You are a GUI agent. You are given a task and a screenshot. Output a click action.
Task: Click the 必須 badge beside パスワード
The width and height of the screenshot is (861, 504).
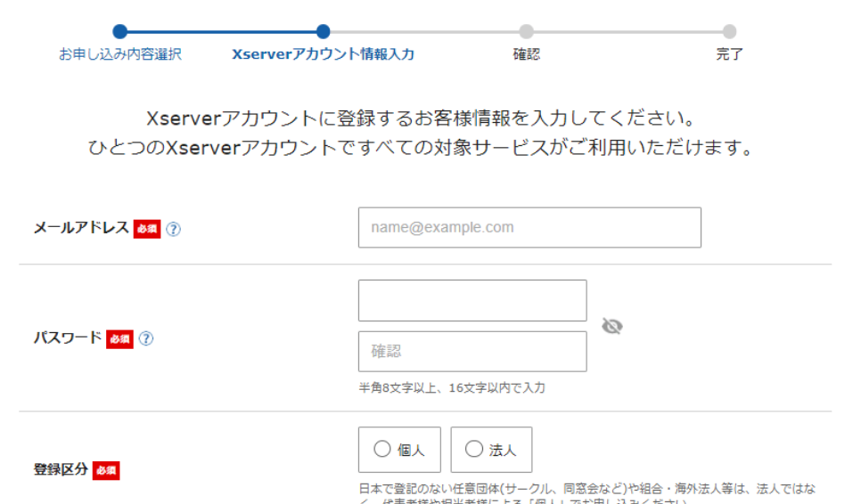[x=119, y=339]
